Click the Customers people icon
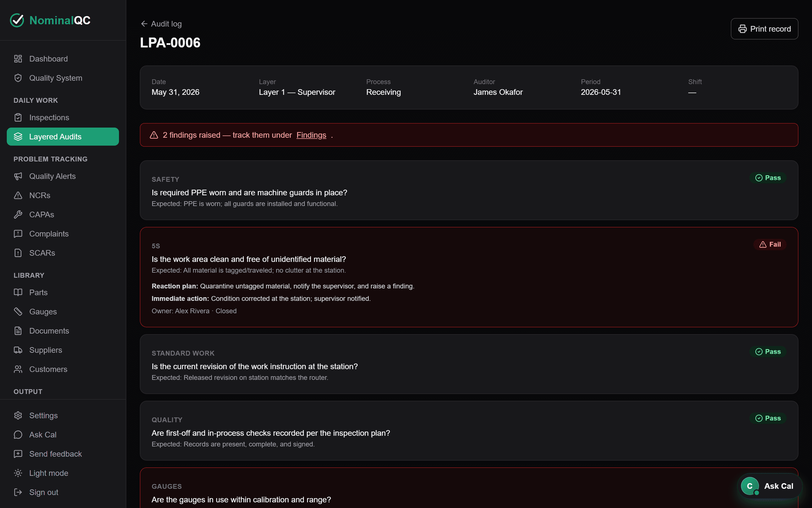The image size is (812, 508). pyautogui.click(x=18, y=369)
